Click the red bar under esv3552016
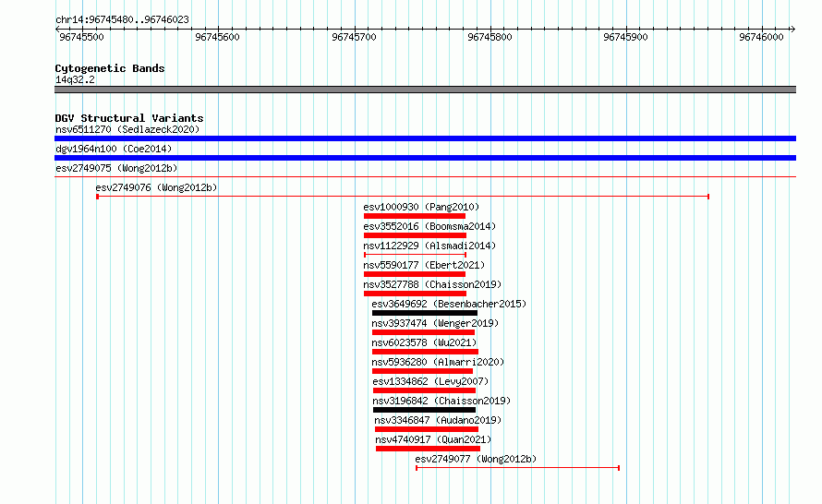The image size is (822, 504). [x=415, y=235]
